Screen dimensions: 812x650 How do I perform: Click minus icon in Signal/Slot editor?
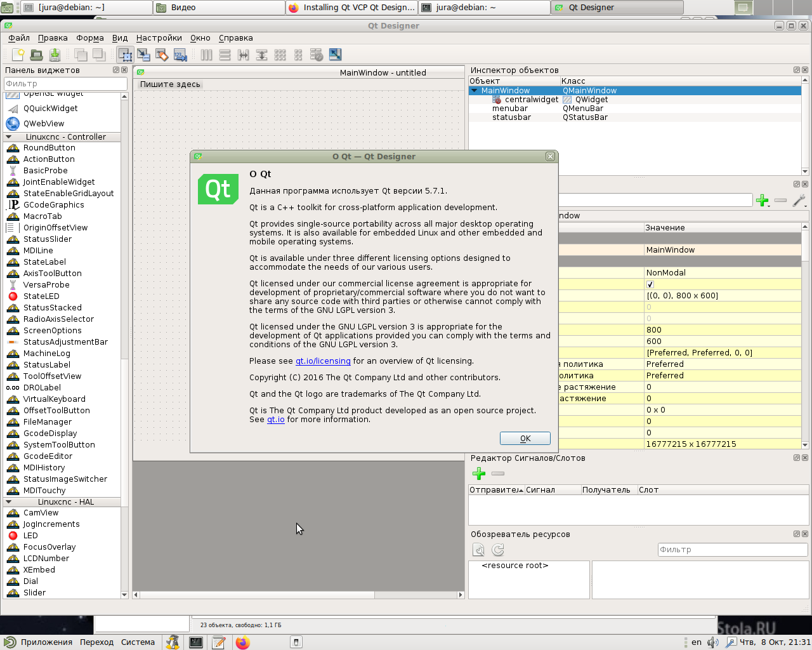[x=498, y=474]
